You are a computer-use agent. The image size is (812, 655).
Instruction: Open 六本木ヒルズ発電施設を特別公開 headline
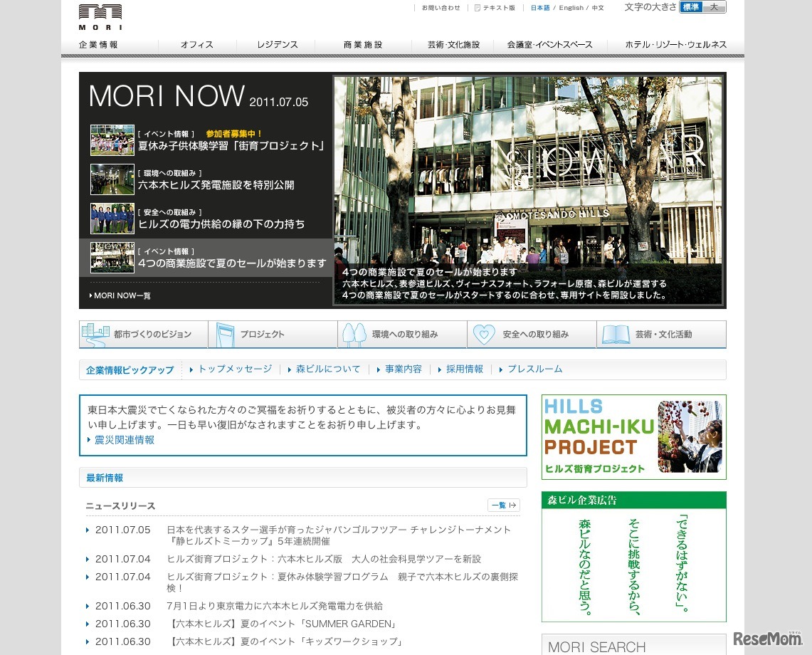pos(216,185)
